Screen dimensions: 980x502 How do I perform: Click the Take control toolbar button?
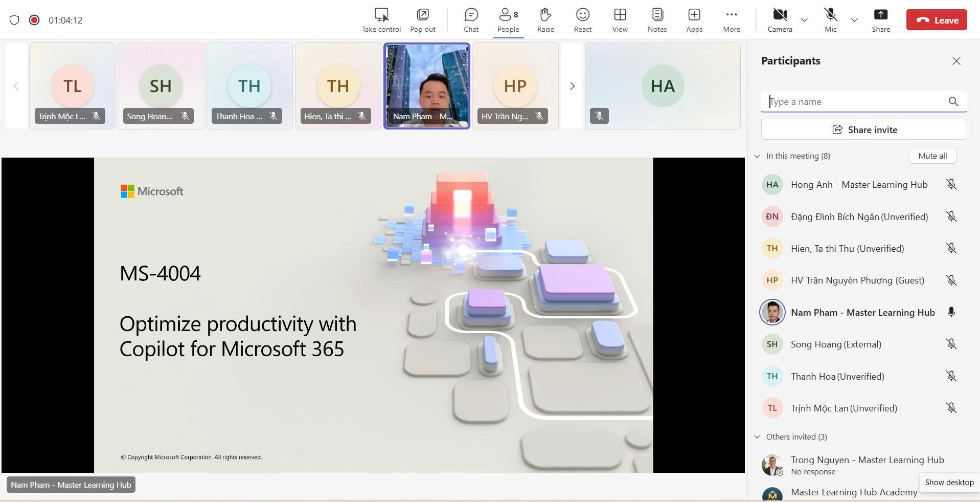pos(381,20)
